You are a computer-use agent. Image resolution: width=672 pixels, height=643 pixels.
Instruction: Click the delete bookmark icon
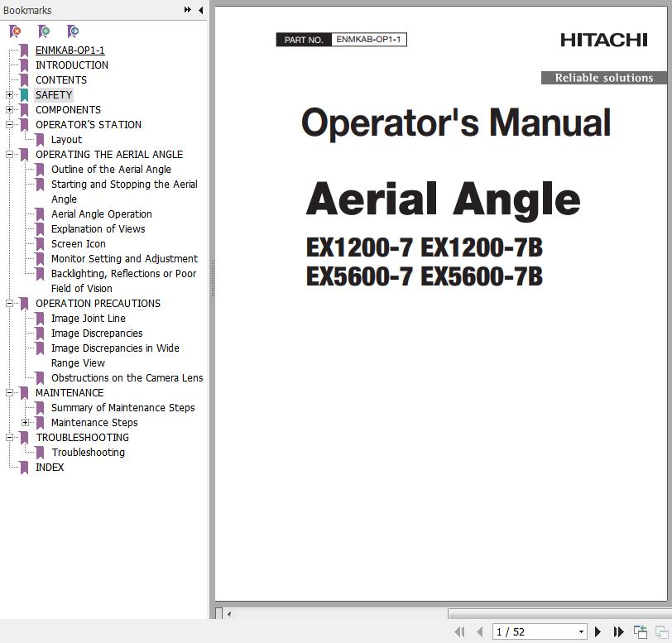tap(15, 31)
